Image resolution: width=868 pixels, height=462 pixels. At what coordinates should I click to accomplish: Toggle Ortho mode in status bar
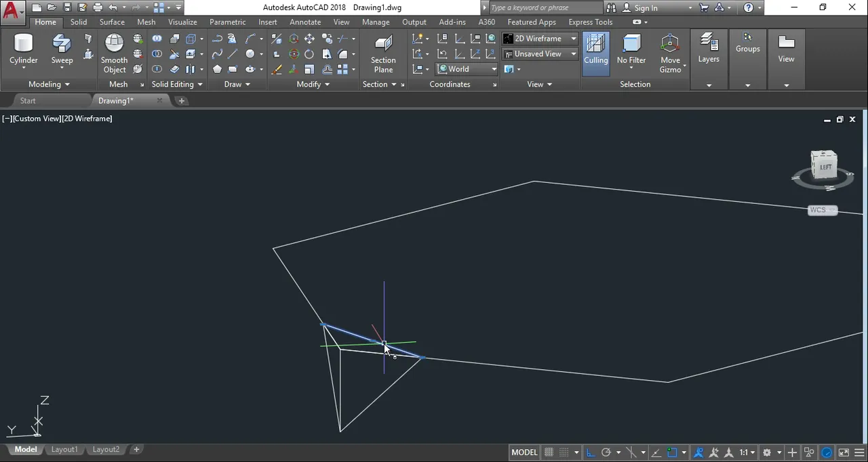pyautogui.click(x=590, y=453)
